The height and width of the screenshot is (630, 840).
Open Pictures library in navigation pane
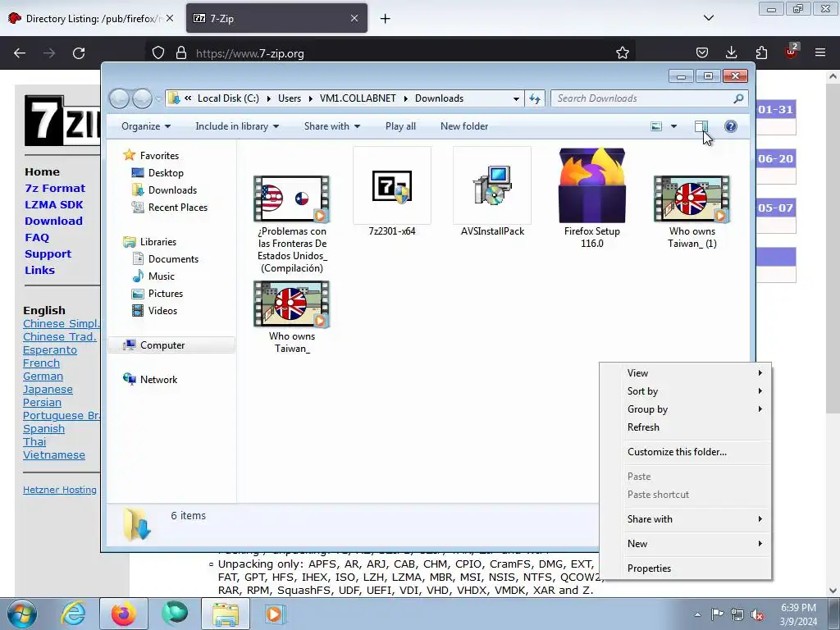[166, 294]
